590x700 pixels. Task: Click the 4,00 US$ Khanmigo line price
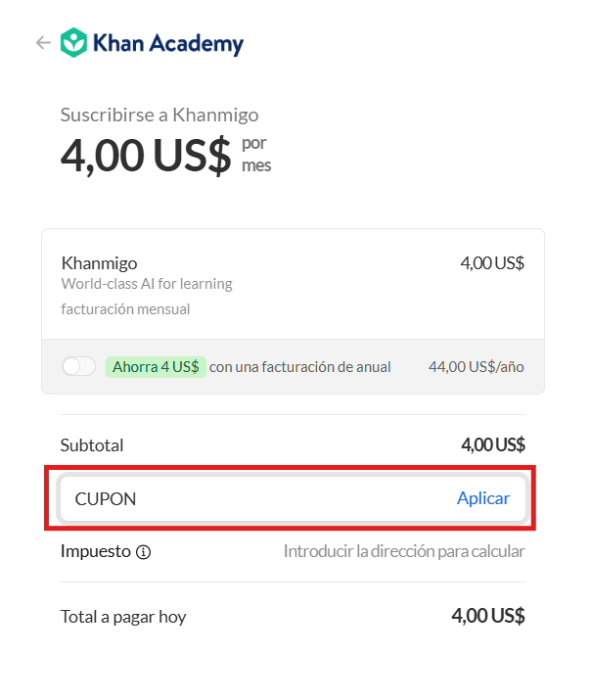pos(492,263)
